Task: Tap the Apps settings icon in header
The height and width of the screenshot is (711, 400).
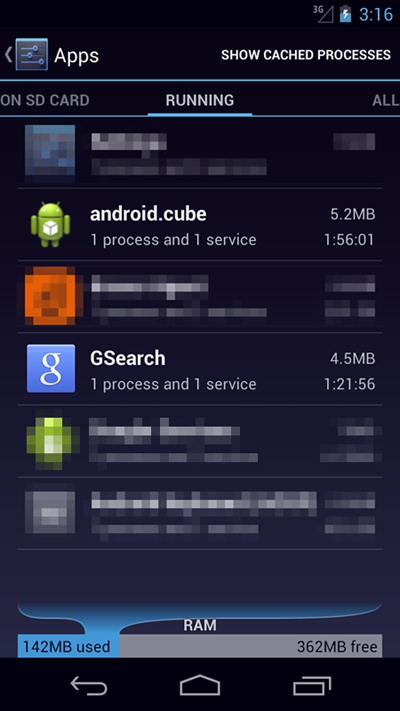Action: (32, 54)
